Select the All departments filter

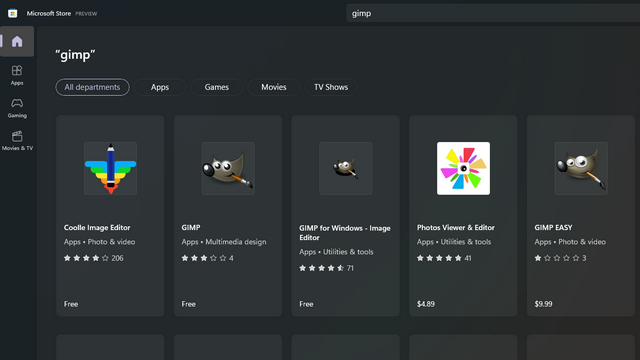[x=92, y=87]
